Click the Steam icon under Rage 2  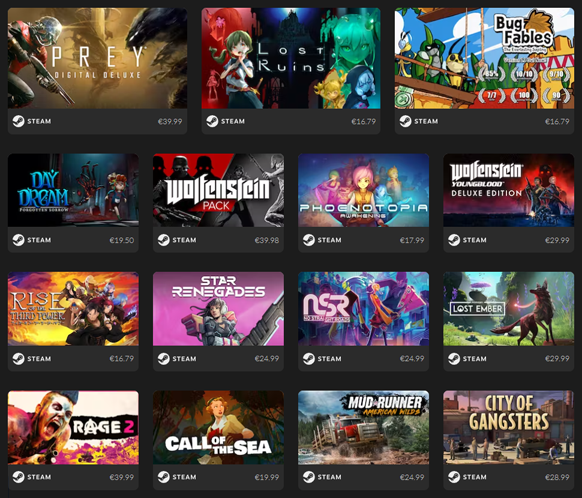(x=18, y=477)
